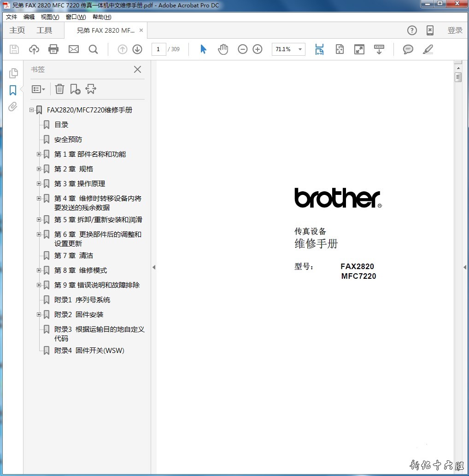
Task: Click the Send file by email icon
Action: pyautogui.click(x=74, y=49)
